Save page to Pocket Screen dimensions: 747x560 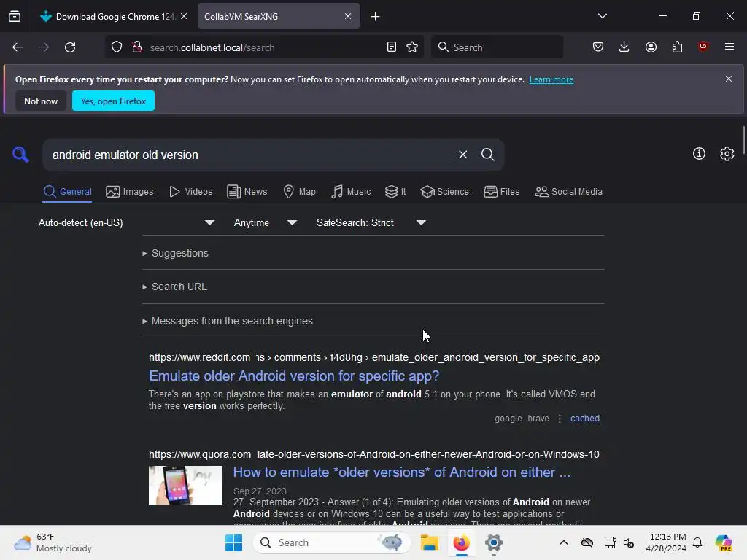[x=598, y=47]
